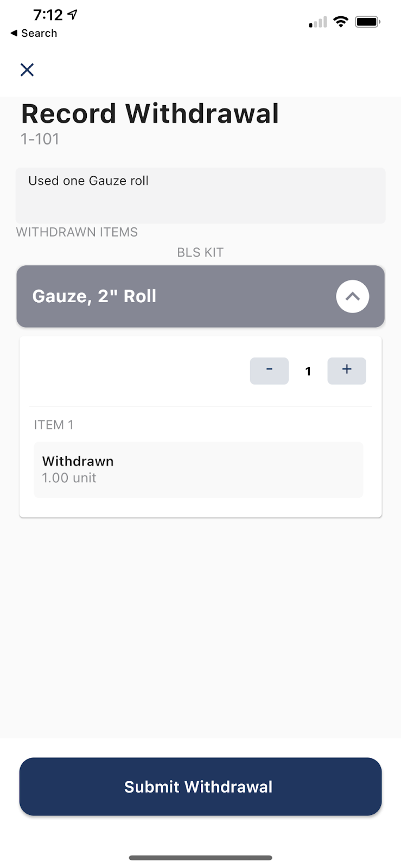Tap the BLS KIT section label
The height and width of the screenshot is (868, 401).
(200, 252)
